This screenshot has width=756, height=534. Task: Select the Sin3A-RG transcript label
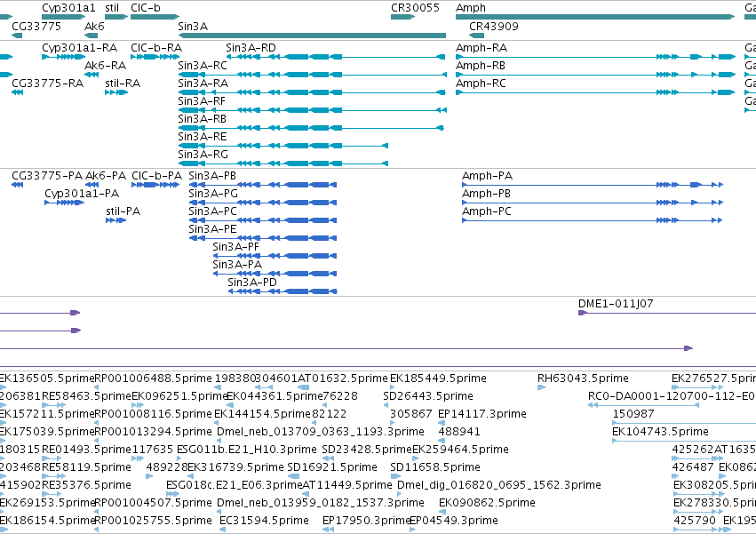pos(203,155)
